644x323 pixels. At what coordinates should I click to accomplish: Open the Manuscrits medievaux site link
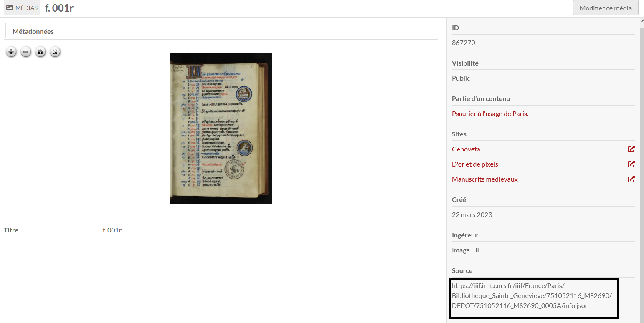(x=484, y=179)
